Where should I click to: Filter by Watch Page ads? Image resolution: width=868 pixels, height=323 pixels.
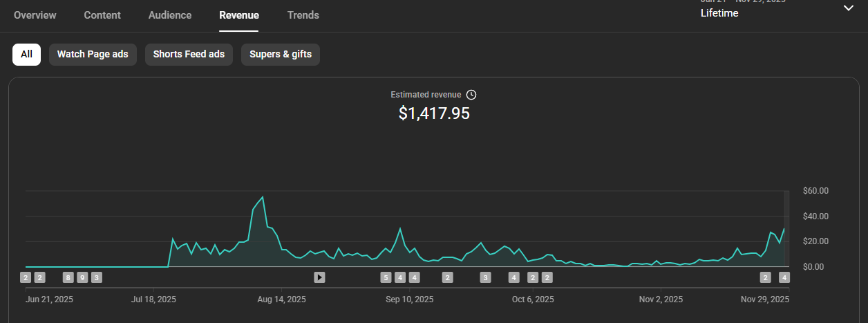(93, 54)
